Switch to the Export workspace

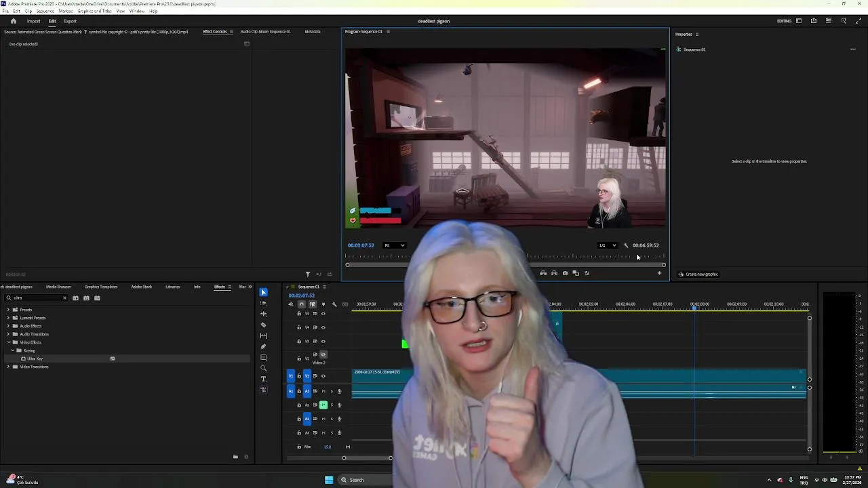[x=70, y=21]
